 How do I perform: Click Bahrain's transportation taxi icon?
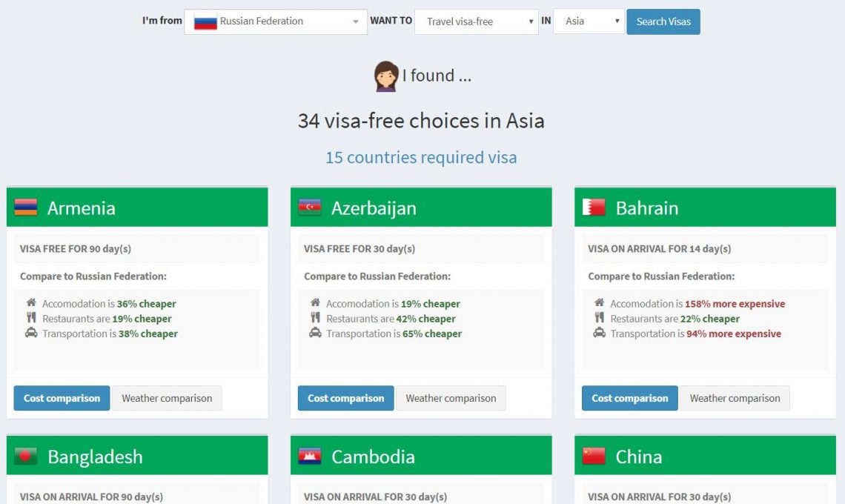pos(599,334)
